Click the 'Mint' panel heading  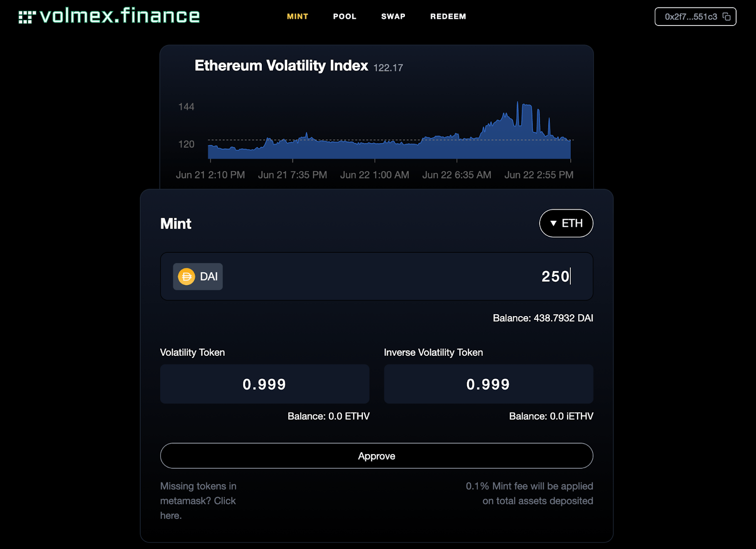176,223
